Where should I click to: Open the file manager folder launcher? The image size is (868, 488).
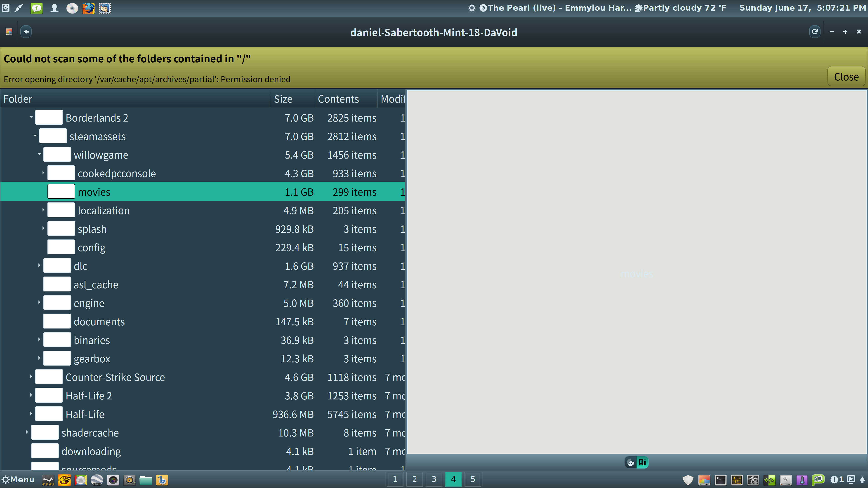[x=146, y=480]
